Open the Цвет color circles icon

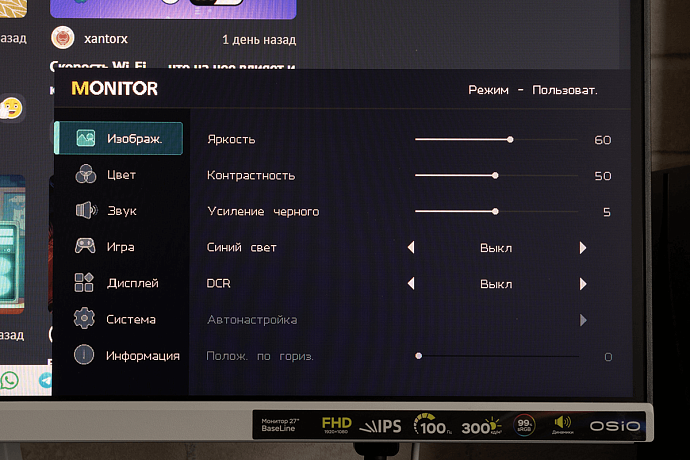click(x=85, y=175)
